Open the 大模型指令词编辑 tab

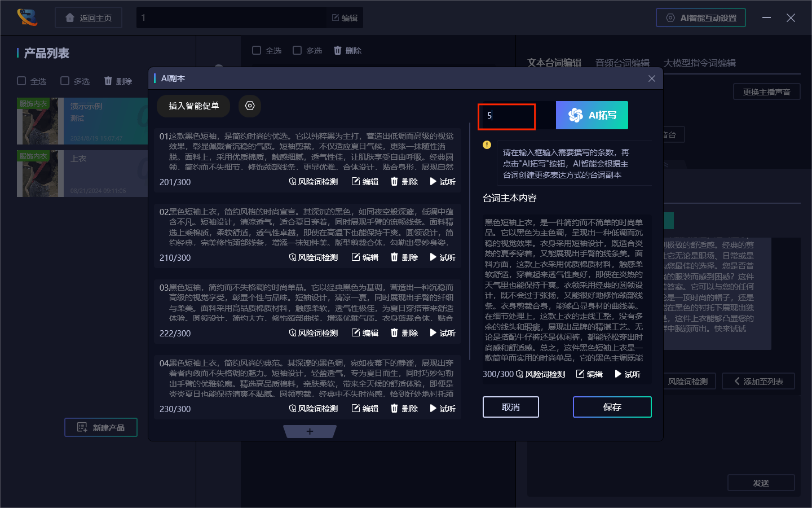[x=699, y=63]
